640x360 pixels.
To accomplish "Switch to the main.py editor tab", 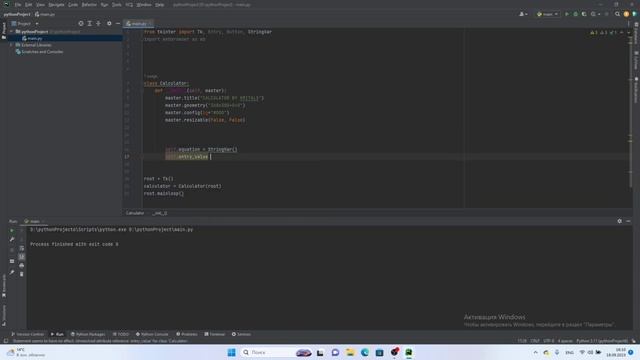I will click(138, 24).
